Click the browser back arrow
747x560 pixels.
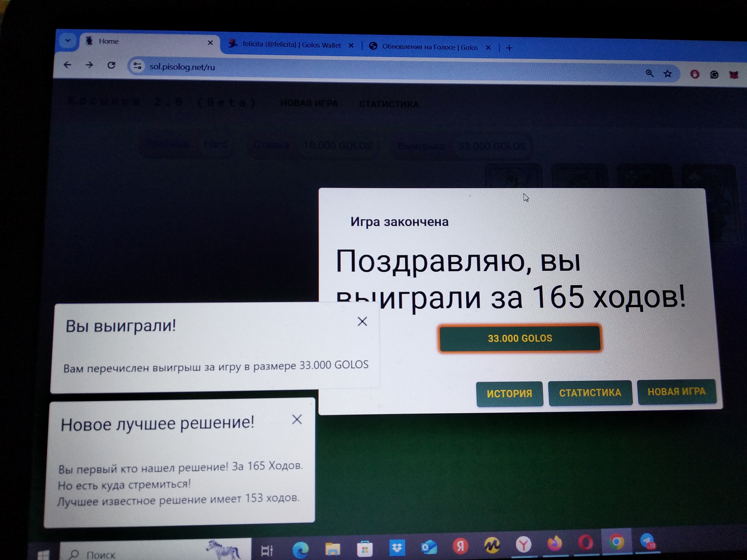(x=67, y=64)
